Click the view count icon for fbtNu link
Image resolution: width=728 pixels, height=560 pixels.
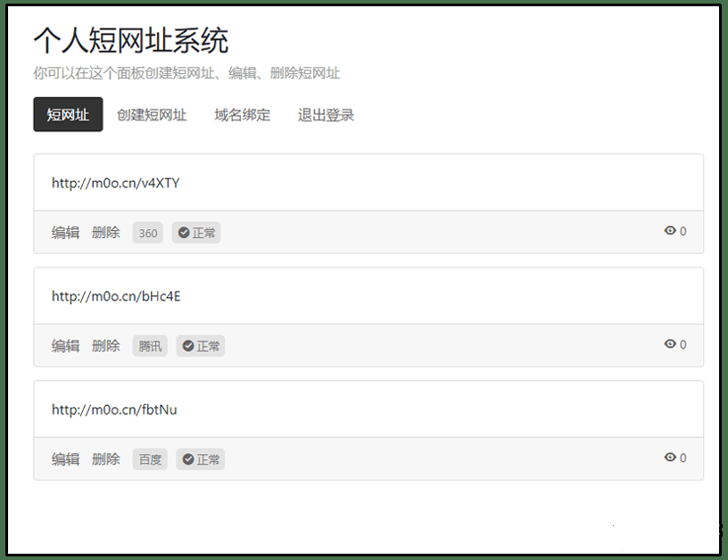coord(670,458)
